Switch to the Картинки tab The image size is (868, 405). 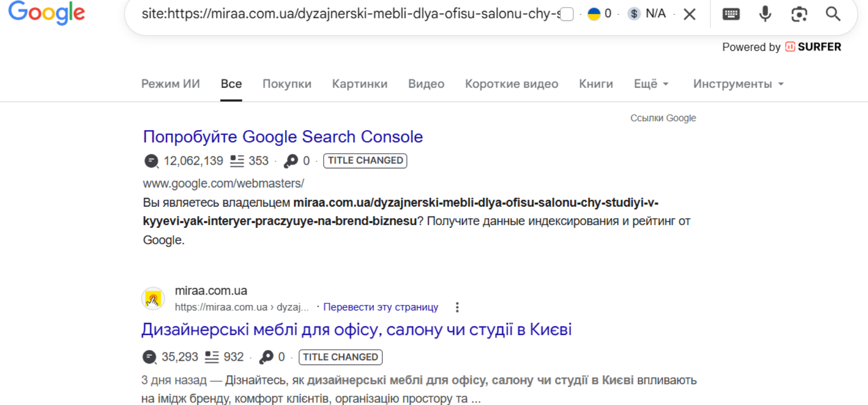(360, 84)
